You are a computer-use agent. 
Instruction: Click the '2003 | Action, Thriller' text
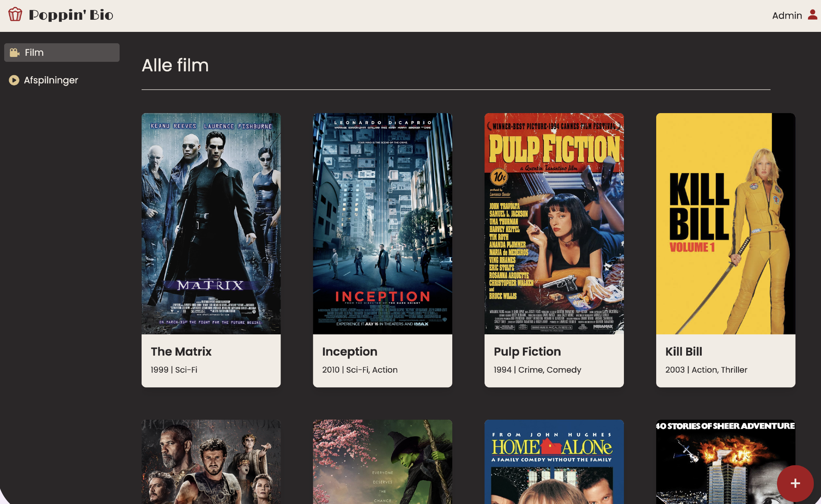(x=706, y=370)
